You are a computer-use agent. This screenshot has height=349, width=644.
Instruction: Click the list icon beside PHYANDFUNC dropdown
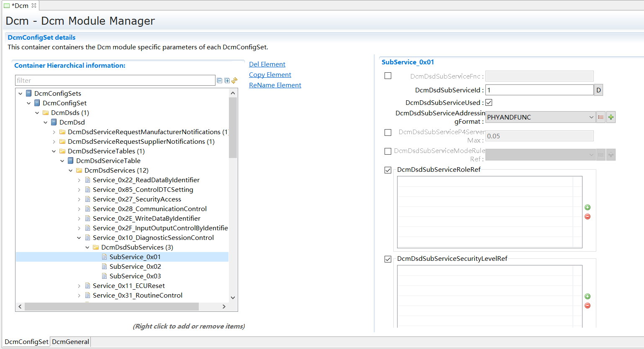(601, 117)
